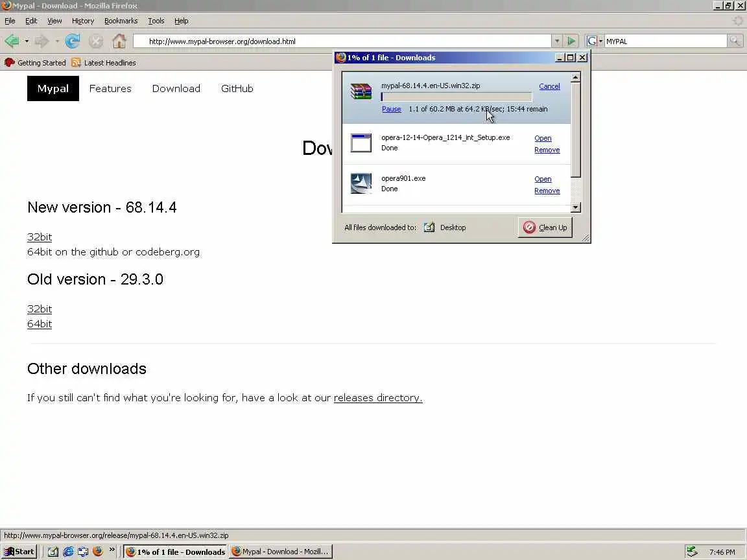This screenshot has height=560, width=747.
Task: Launch Internet Explorer from quick launch
Action: pyautogui.click(x=68, y=552)
